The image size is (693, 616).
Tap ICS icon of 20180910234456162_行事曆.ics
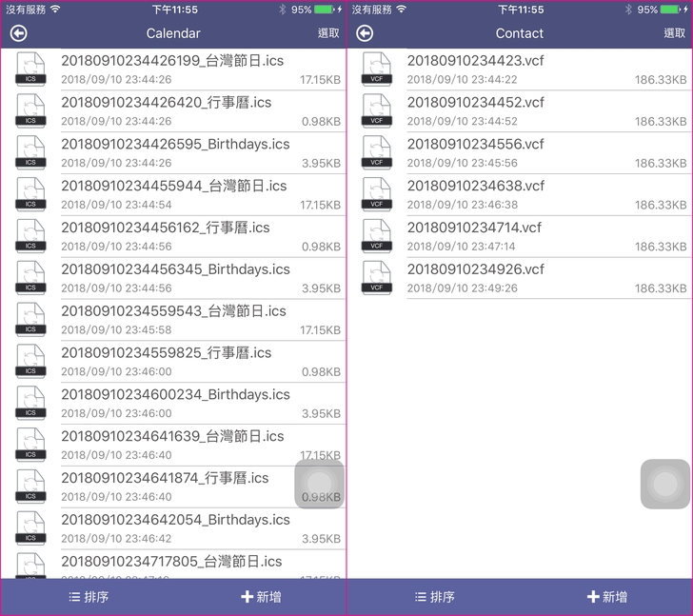coord(30,236)
